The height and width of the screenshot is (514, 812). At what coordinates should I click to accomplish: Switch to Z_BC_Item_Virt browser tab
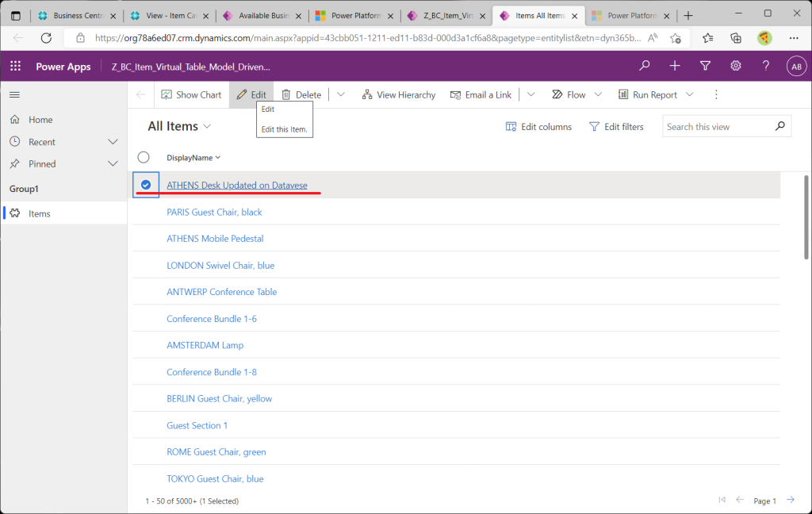(x=447, y=16)
